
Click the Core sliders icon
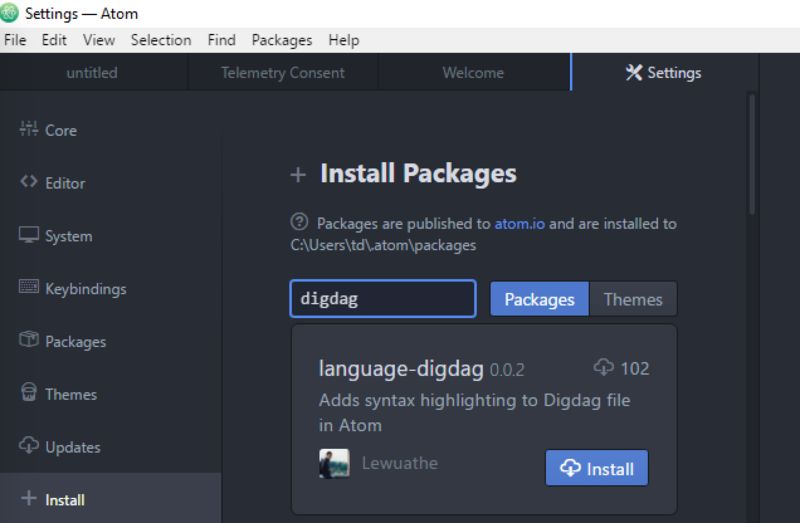(29, 129)
